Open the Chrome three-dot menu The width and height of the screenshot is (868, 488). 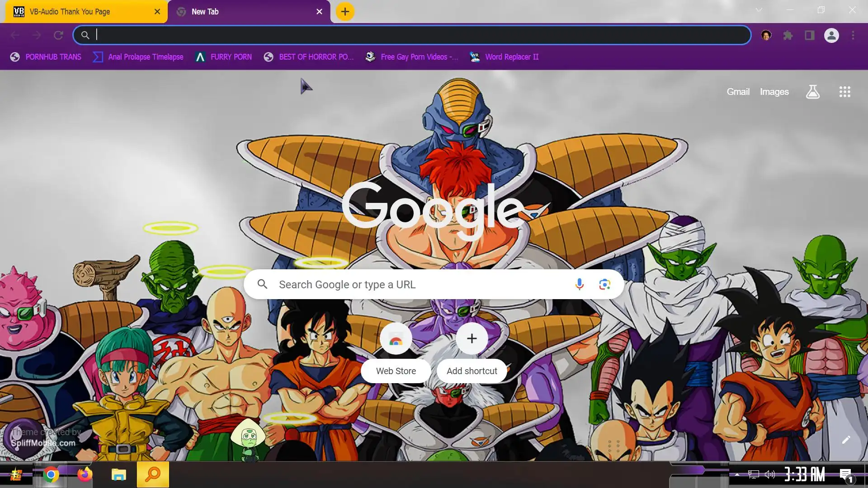[x=853, y=35]
